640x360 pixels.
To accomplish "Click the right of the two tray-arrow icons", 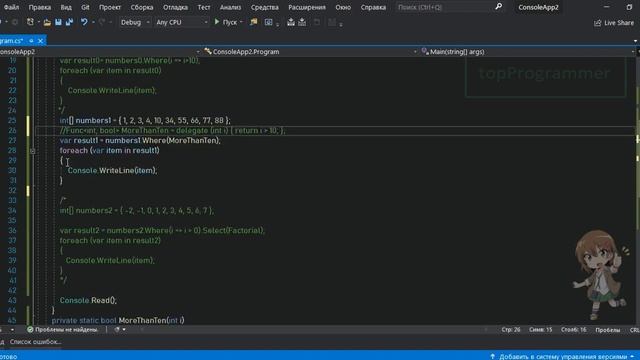I will pyautogui.click(x=302, y=22).
